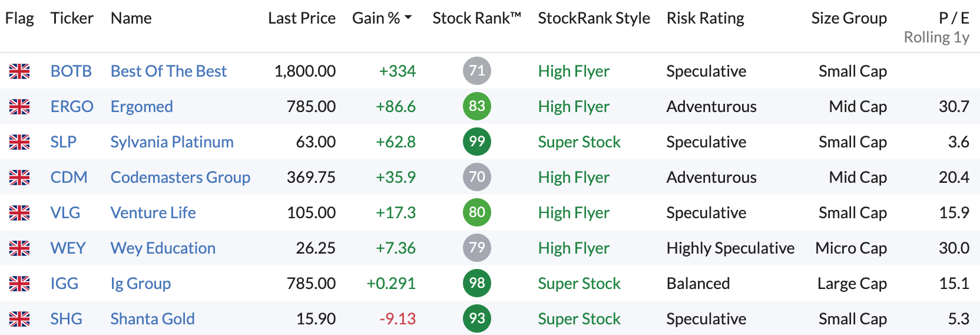
Task: Click the UK flag icon for BOTB
Action: point(19,71)
